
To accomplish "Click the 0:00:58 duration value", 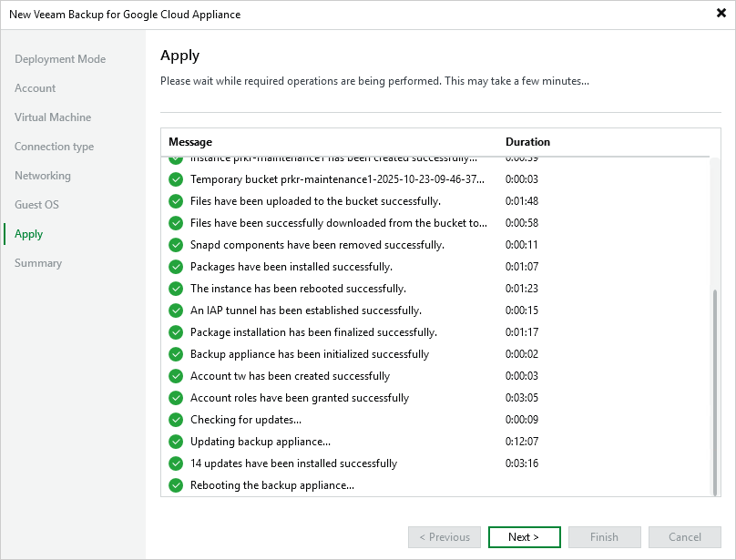I will 522,223.
